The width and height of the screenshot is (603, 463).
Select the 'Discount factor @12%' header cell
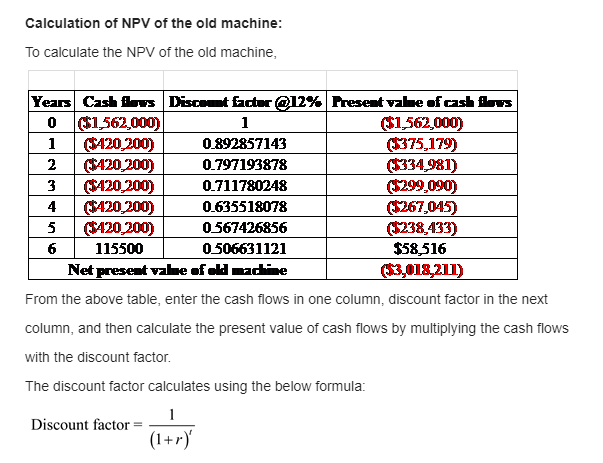click(x=245, y=102)
